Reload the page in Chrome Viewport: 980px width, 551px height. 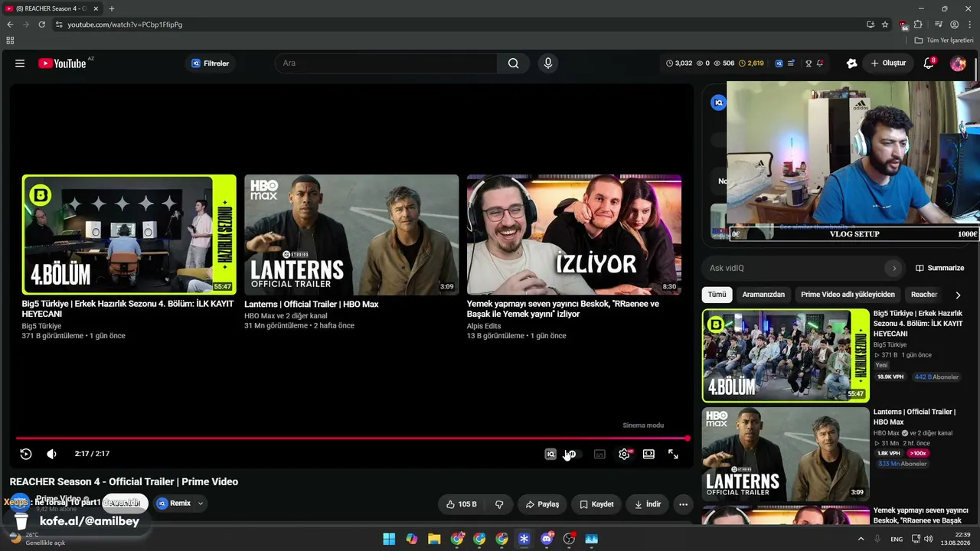coord(41,24)
